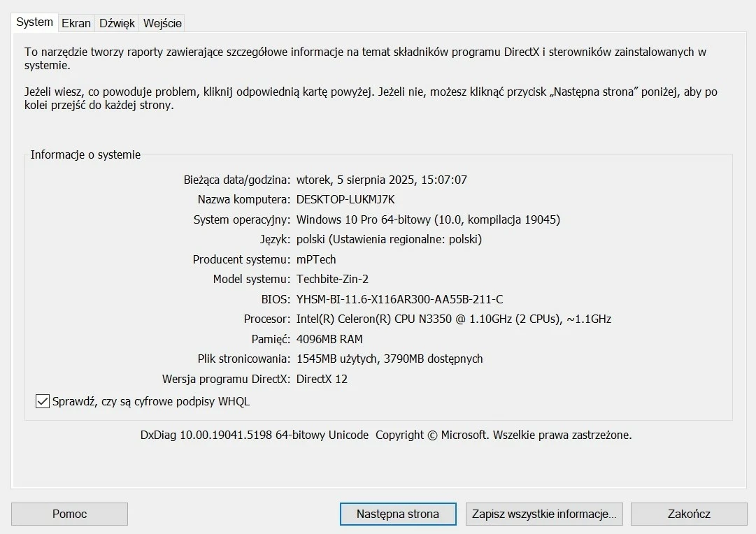Uncheck the WHQL digital signatures checkbox
756x534 pixels.
[43, 401]
